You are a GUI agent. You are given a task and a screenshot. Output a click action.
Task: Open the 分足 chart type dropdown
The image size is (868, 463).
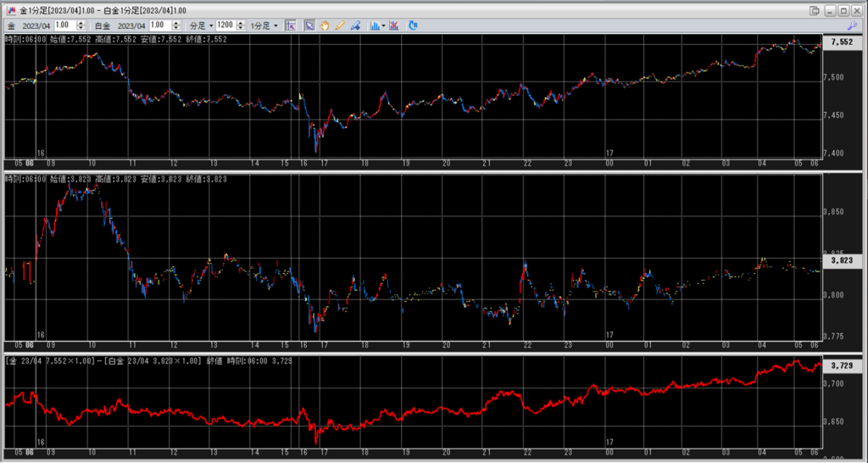coord(200,25)
